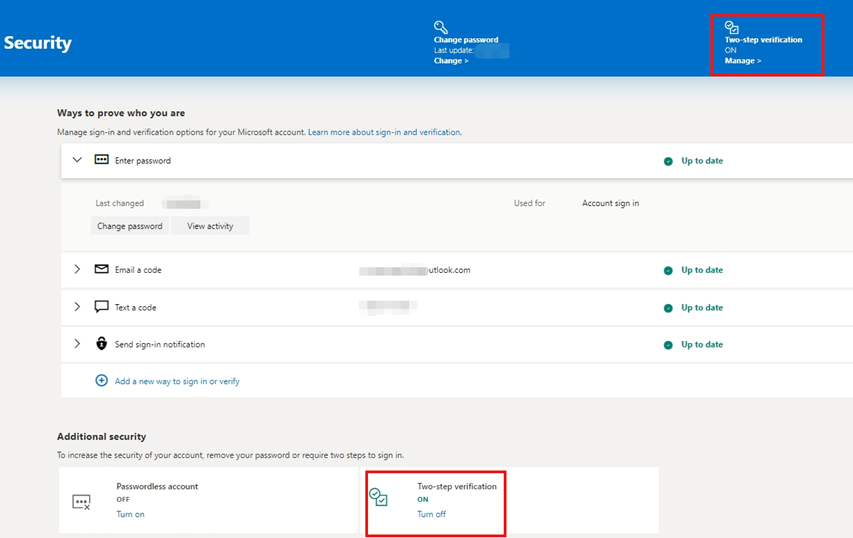Click the OFF status under Passwordless account
Screen dimensions: 853x538
pyautogui.click(x=123, y=499)
